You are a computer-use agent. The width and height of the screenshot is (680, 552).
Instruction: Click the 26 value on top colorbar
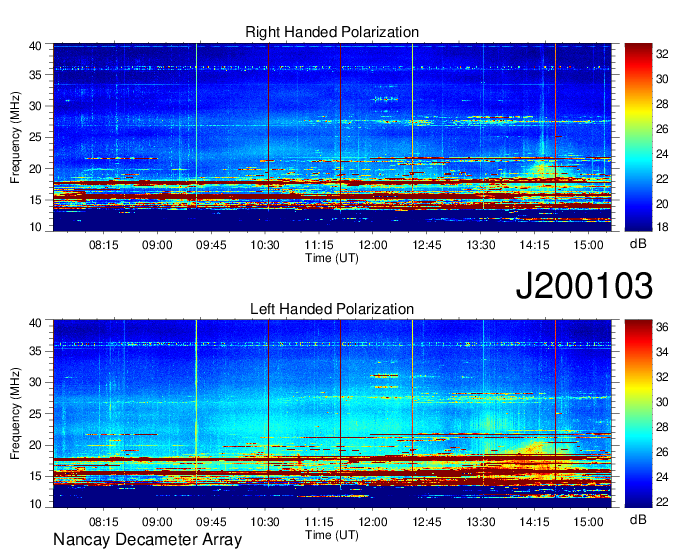[662, 129]
